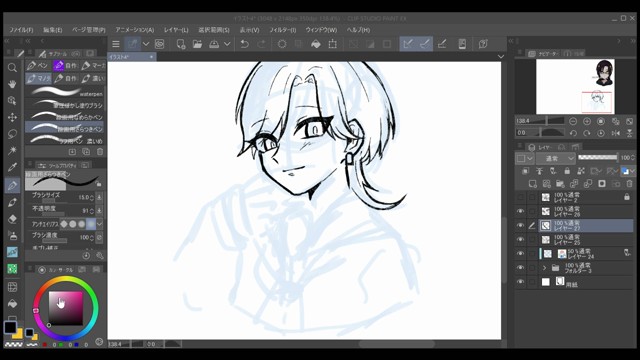
Task: Expand the folder 3 layer group
Action: 544,268
